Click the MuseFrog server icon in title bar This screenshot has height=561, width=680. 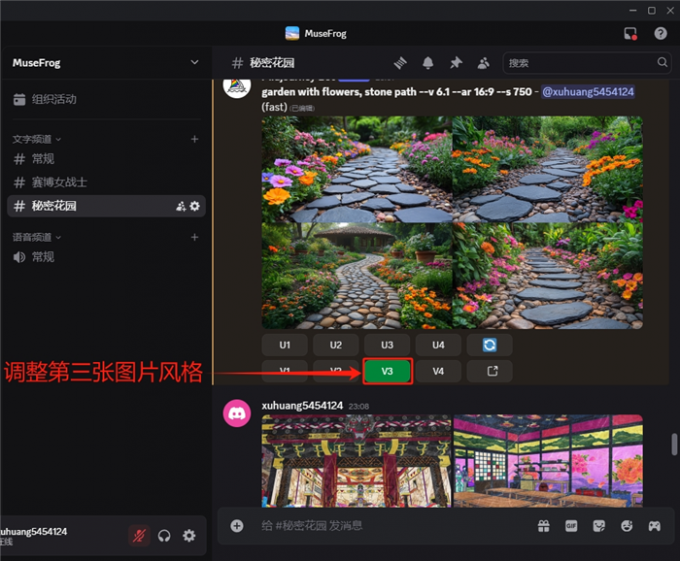coord(292,33)
